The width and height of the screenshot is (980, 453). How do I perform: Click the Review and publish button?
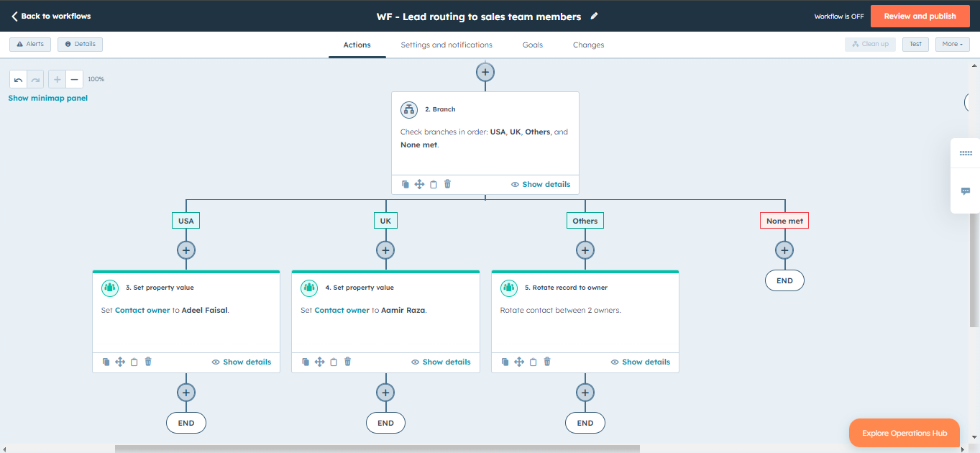point(920,16)
